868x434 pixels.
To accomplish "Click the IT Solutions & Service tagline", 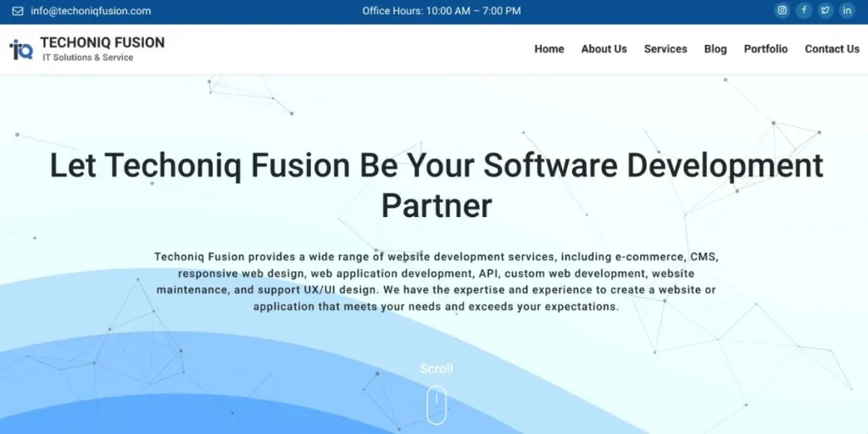I will 88,58.
